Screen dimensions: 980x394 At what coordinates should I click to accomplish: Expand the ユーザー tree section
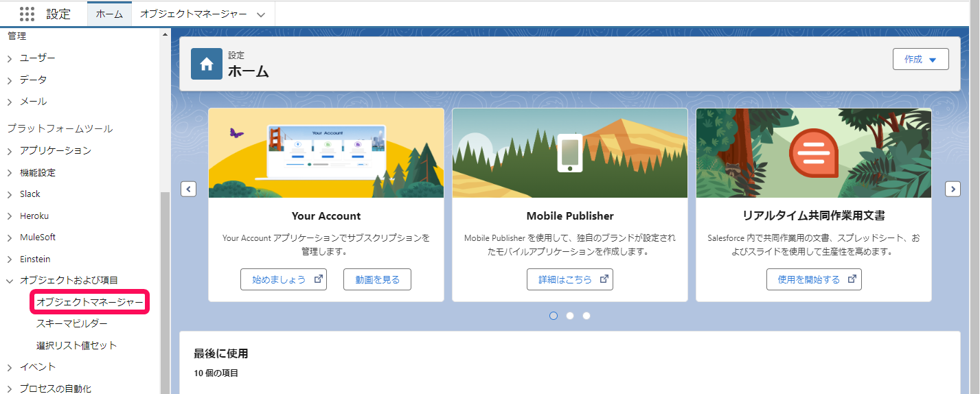10,59
